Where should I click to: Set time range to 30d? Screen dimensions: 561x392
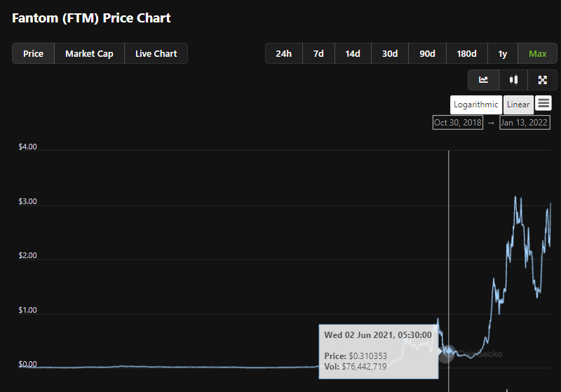point(390,54)
